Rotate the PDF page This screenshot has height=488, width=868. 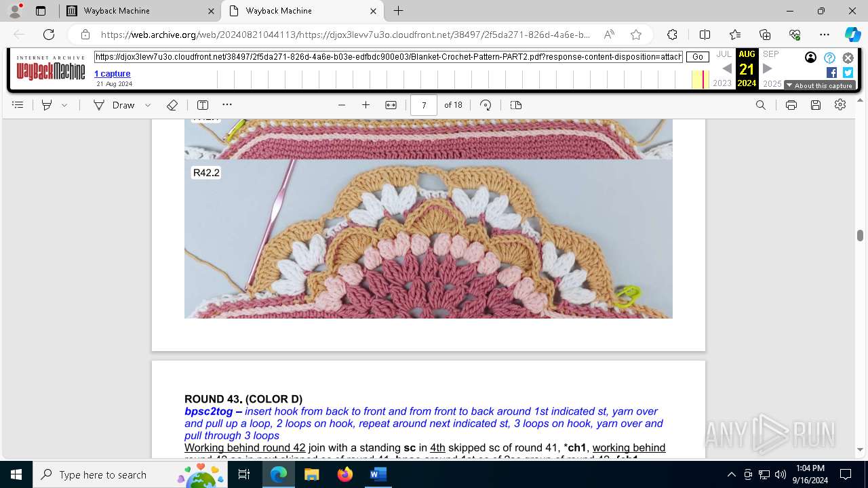(486, 105)
